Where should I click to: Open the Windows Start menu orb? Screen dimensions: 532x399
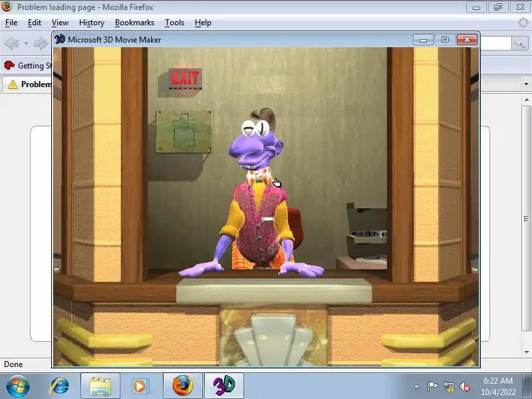point(18,386)
